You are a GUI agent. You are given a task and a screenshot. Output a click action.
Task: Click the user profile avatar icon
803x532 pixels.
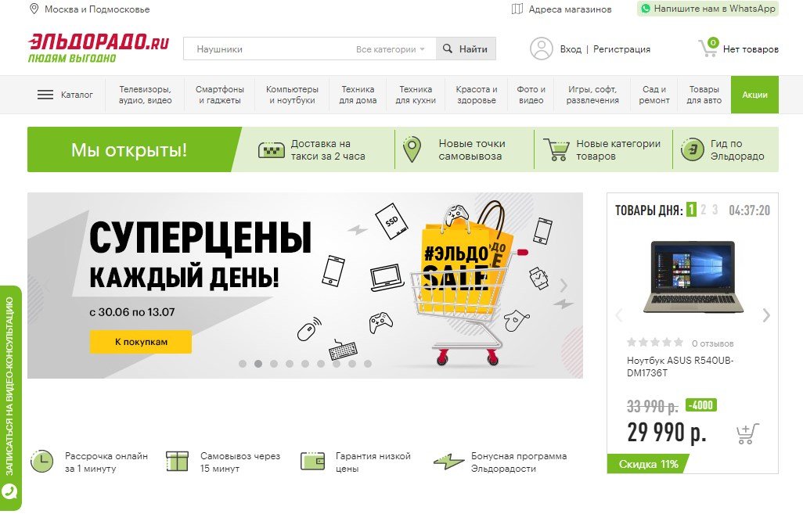(x=542, y=49)
